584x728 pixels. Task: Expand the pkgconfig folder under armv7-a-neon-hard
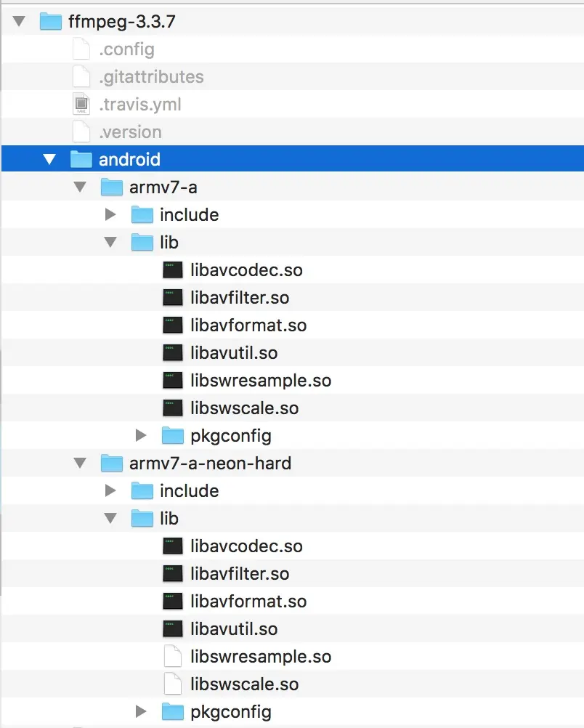coord(141,711)
